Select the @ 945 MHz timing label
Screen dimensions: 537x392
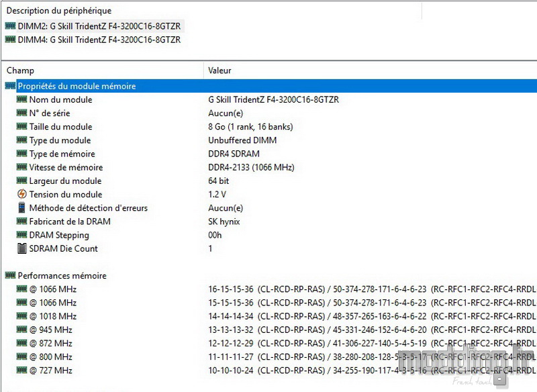51,330
